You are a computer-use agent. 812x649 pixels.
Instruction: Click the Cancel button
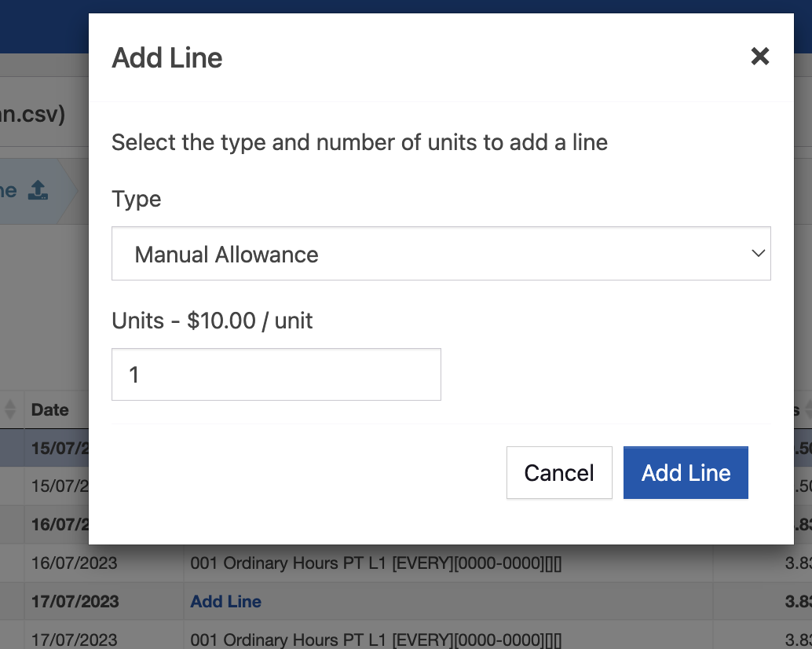click(559, 472)
